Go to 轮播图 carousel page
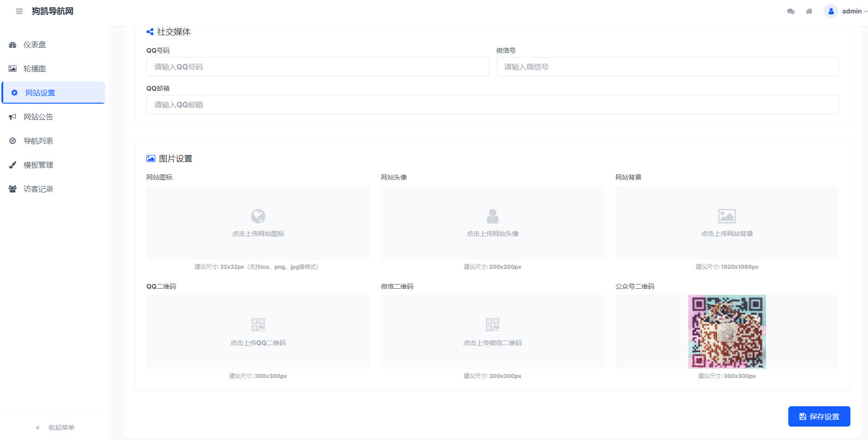This screenshot has height=440, width=868. [35, 69]
